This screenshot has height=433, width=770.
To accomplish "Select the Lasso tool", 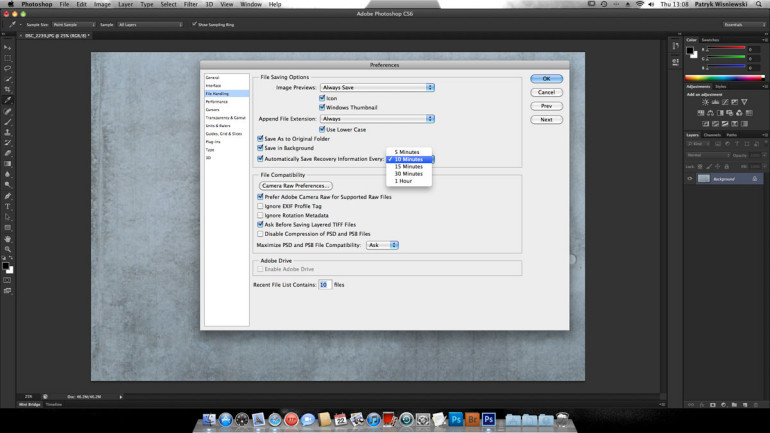I will (7, 69).
